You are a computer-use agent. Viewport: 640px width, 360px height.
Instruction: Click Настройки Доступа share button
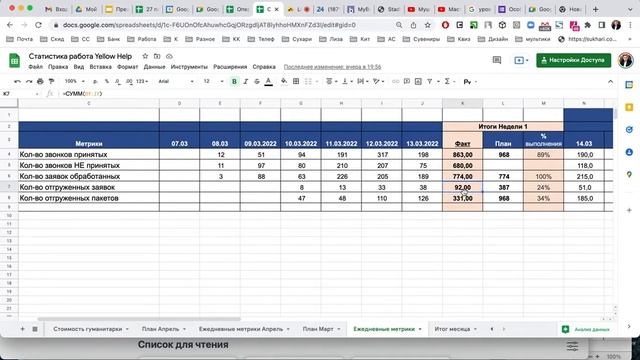pyautogui.click(x=573, y=60)
